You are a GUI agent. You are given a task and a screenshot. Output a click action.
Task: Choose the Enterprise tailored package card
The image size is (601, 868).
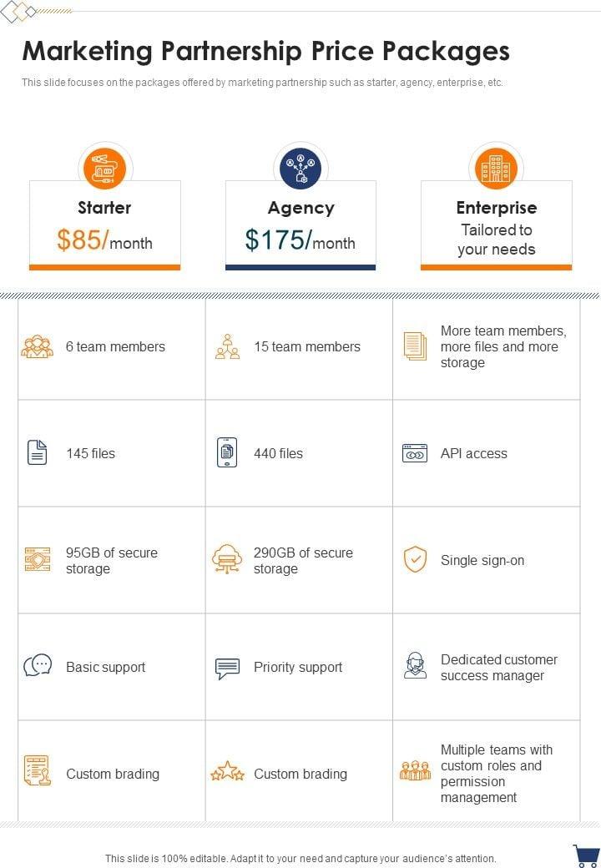(496, 225)
